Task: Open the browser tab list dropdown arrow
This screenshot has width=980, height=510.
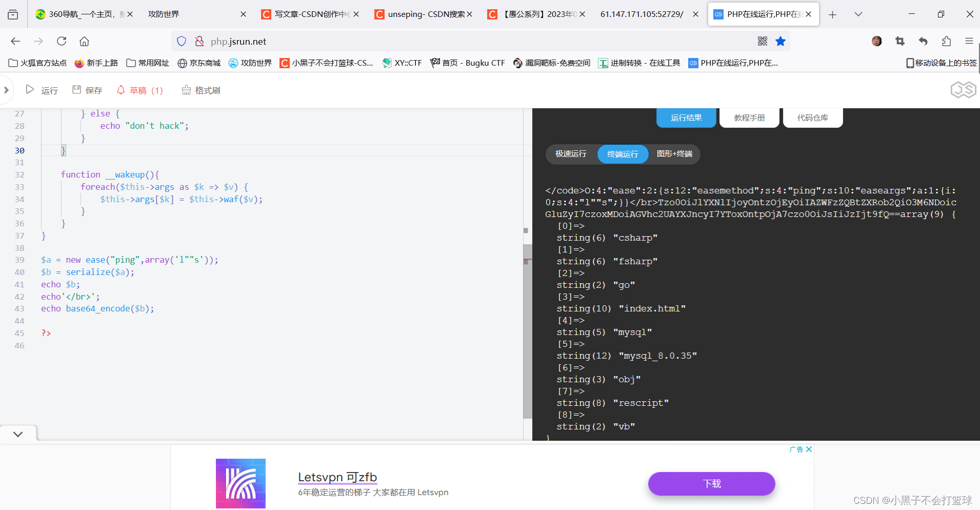Action: (x=857, y=14)
